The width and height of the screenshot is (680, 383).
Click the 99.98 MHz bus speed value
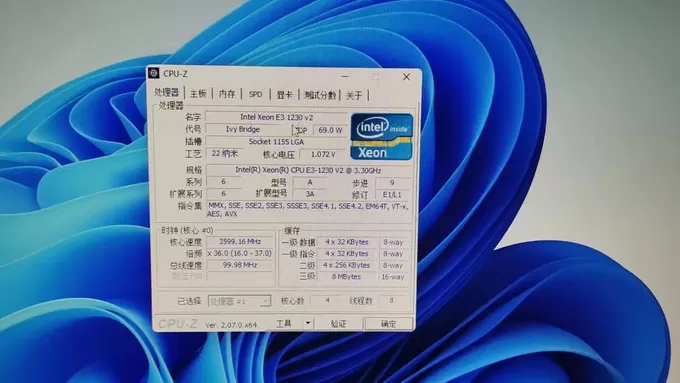click(240, 265)
